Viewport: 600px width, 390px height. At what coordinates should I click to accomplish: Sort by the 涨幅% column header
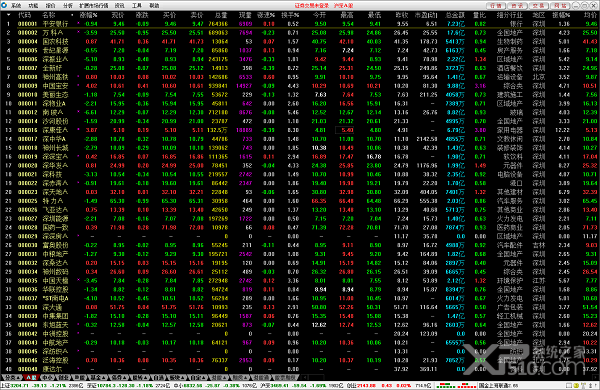88,15
